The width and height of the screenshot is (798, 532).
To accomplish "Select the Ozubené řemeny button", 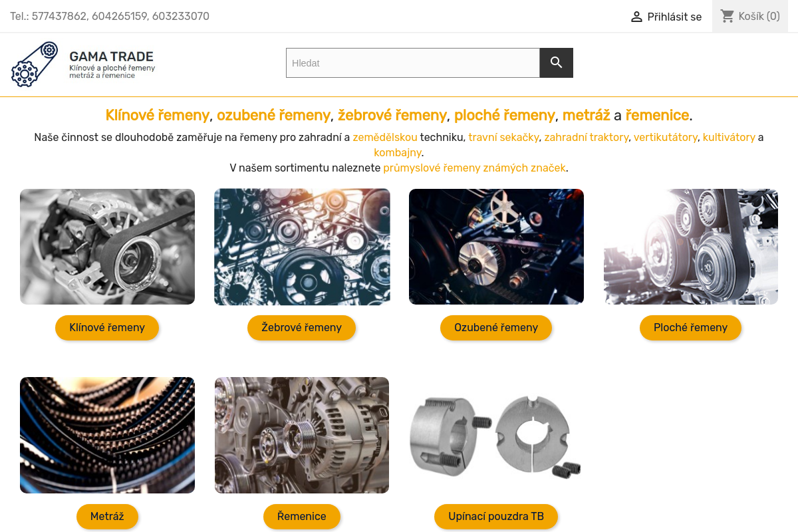I will click(496, 328).
